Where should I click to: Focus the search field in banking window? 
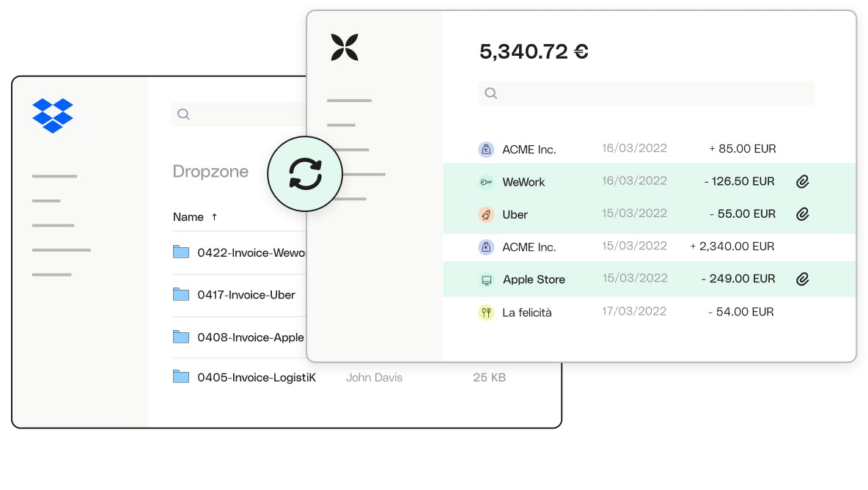[647, 93]
